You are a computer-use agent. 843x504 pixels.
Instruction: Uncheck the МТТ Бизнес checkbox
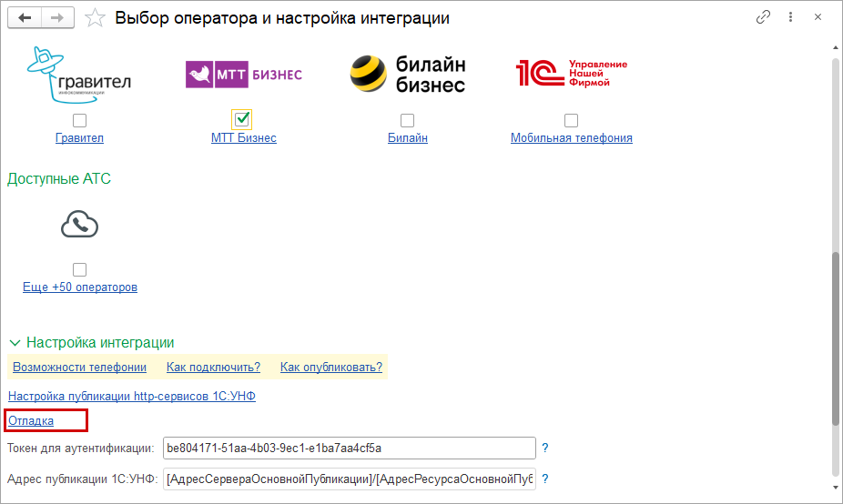(x=241, y=119)
